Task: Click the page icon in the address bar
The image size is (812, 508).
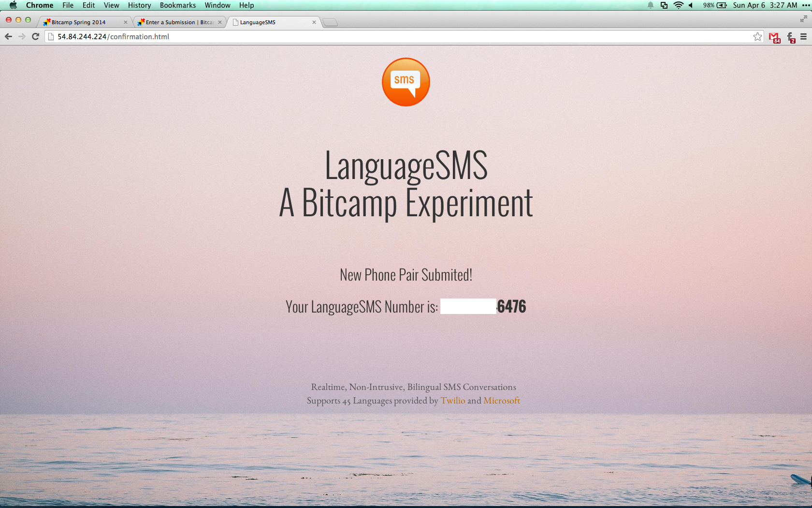Action: (51, 37)
